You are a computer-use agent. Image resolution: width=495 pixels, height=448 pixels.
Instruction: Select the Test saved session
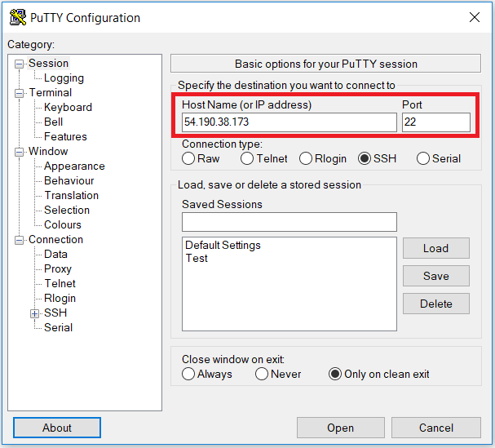[197, 259]
